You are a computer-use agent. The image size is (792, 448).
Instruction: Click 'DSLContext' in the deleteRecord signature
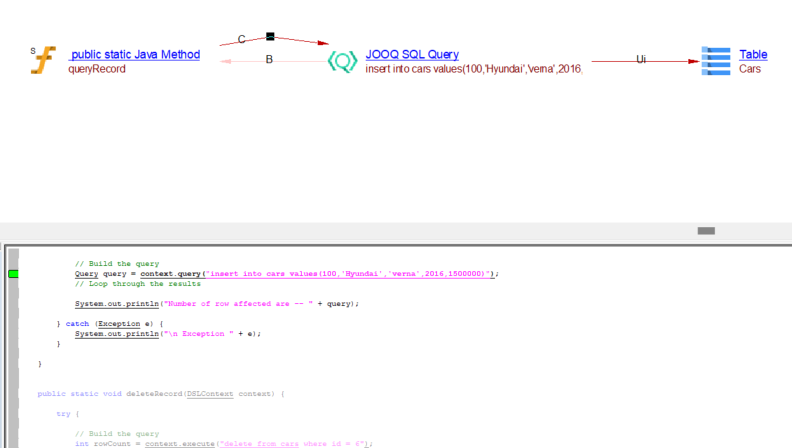click(x=209, y=393)
